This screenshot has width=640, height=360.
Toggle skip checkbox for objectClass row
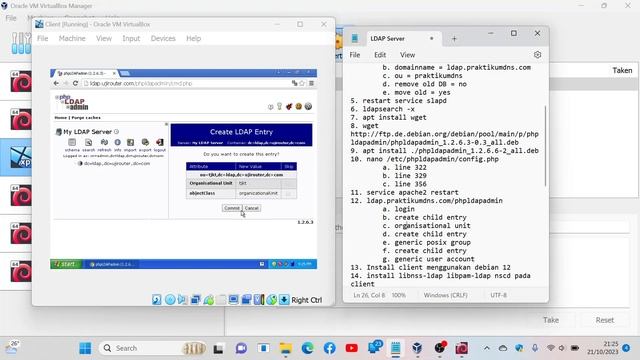click(289, 193)
